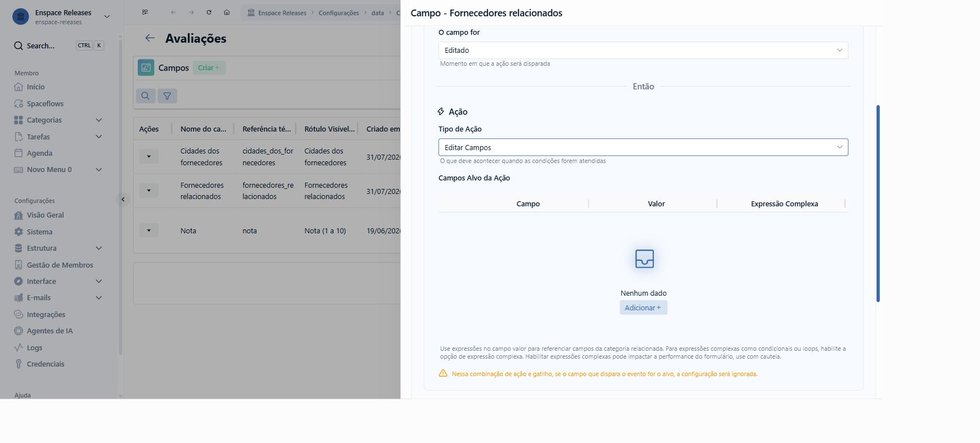The height and width of the screenshot is (443, 980).
Task: Click the search magnifier button in Campos
Action: point(146,96)
